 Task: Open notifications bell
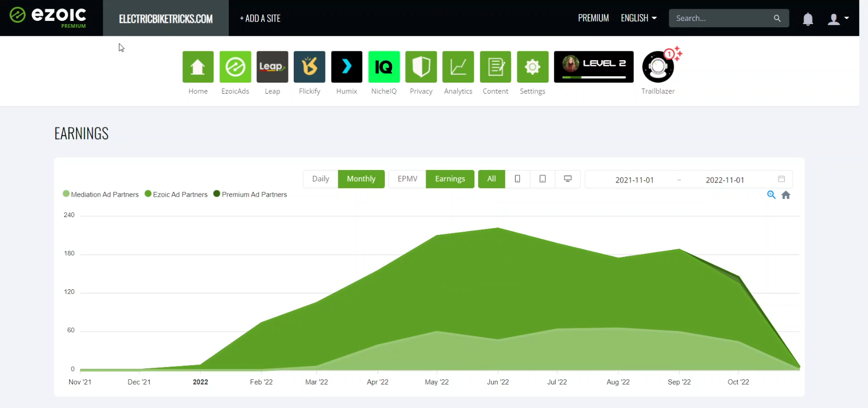[808, 19]
